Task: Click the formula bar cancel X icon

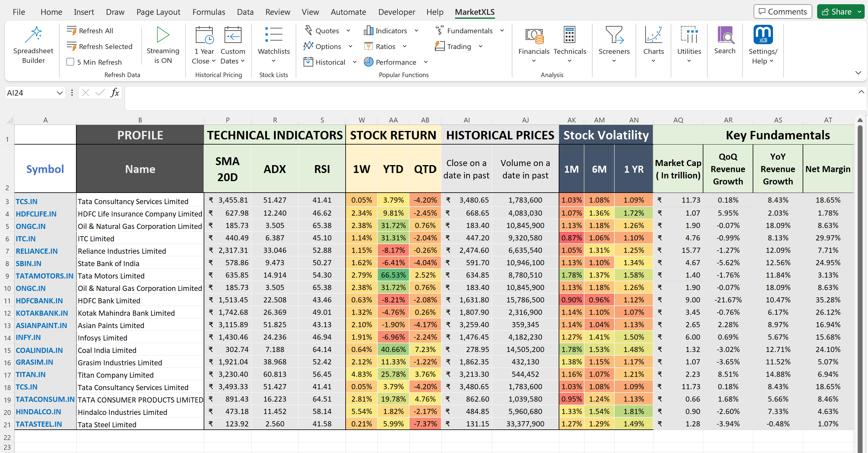Action: 86,93
